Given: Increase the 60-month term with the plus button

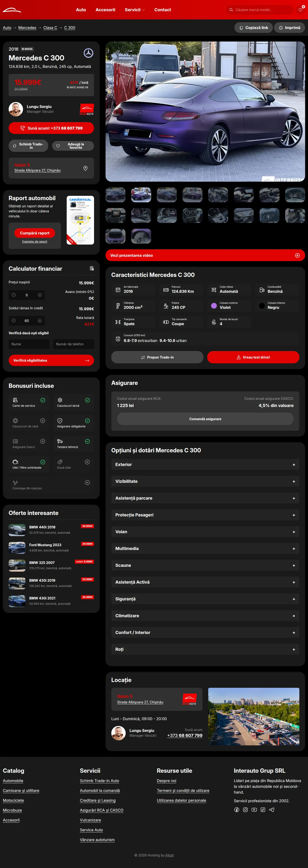Looking at the screenshot, I should pyautogui.click(x=40, y=321).
